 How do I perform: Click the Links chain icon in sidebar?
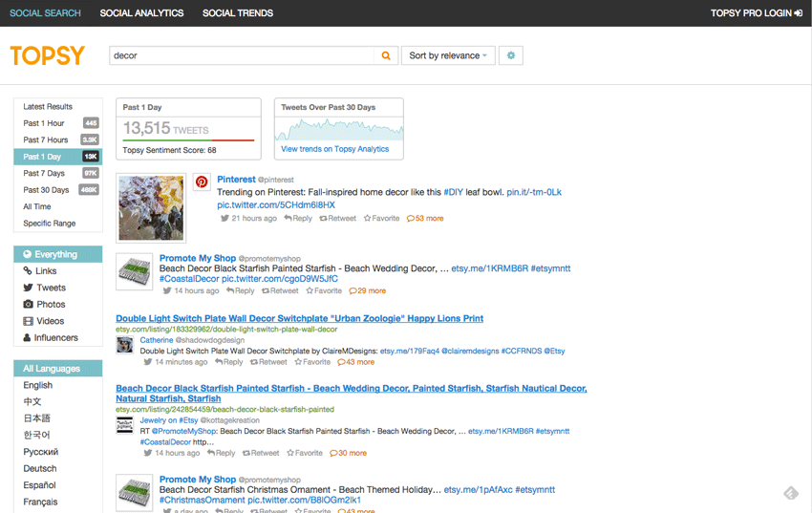click(28, 270)
